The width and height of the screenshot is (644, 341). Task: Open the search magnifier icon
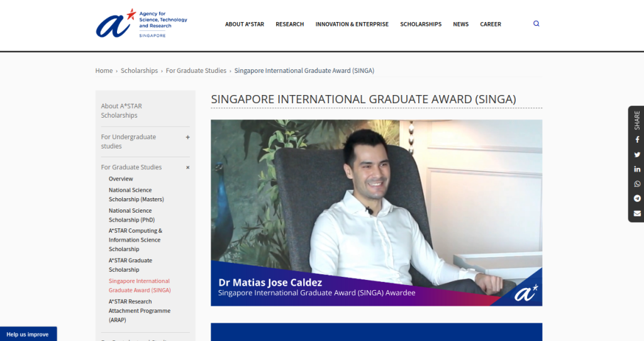tap(536, 24)
